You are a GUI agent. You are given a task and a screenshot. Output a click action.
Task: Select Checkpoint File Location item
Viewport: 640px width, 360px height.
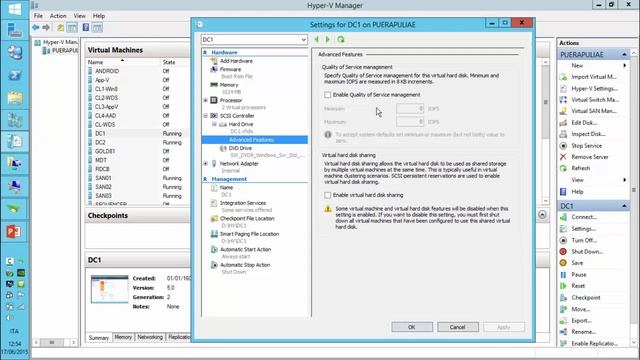pos(247,218)
